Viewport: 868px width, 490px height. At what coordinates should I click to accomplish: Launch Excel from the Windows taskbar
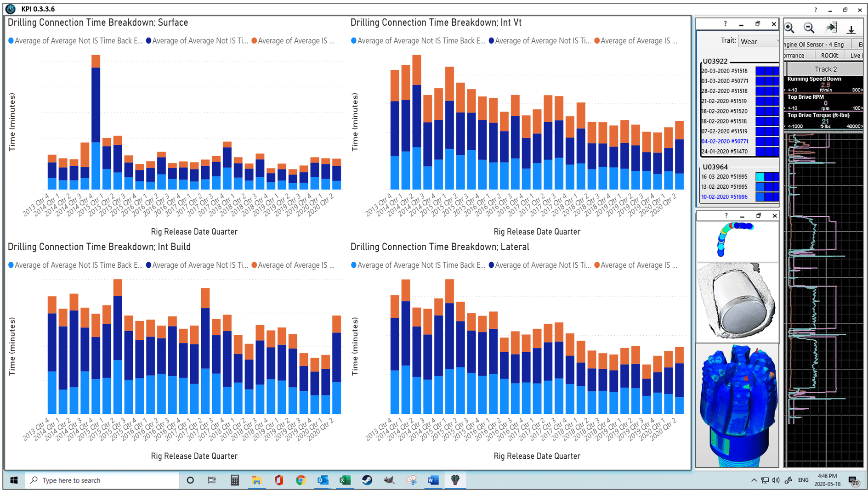(x=345, y=480)
